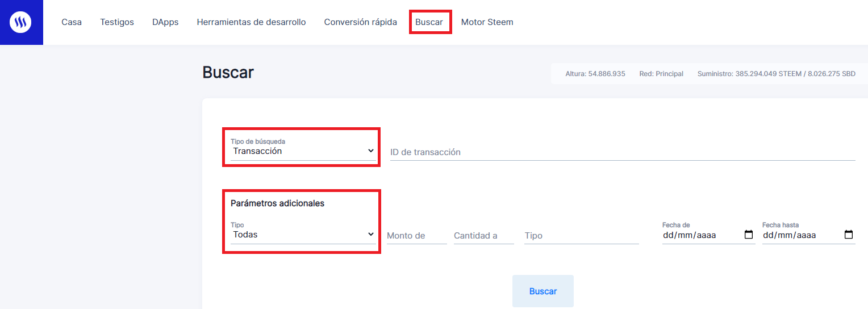Open Herramientas de desarrollo menu
868x309 pixels.
pyautogui.click(x=251, y=22)
